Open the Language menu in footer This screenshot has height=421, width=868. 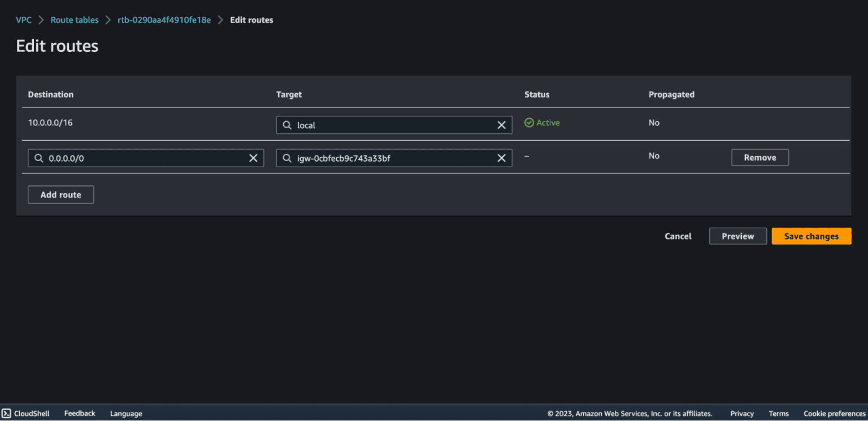126,414
